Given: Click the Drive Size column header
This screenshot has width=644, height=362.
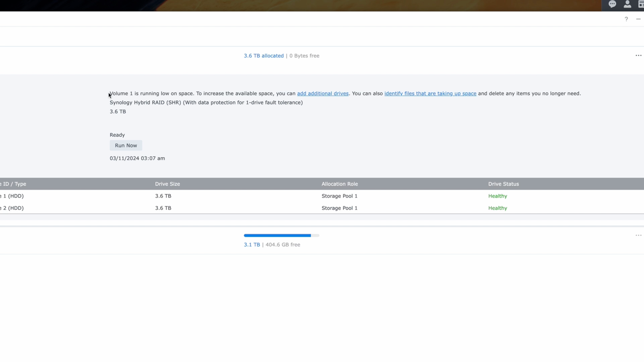Looking at the screenshot, I should [167, 184].
